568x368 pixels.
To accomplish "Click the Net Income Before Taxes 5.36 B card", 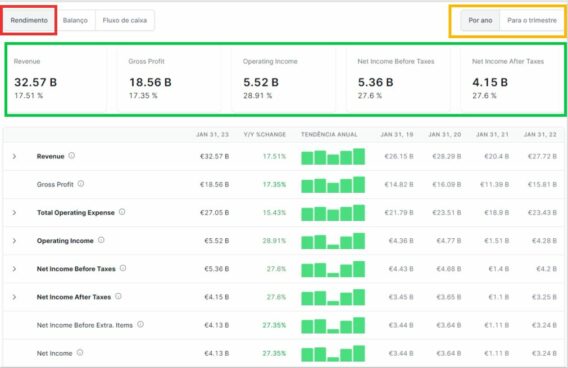I will [398, 79].
